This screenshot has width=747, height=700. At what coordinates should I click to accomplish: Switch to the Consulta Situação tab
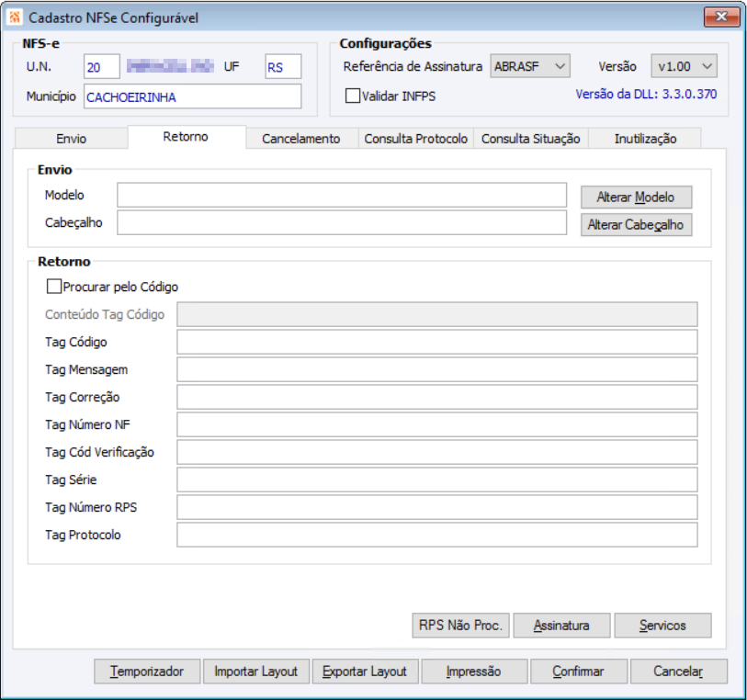point(531,139)
